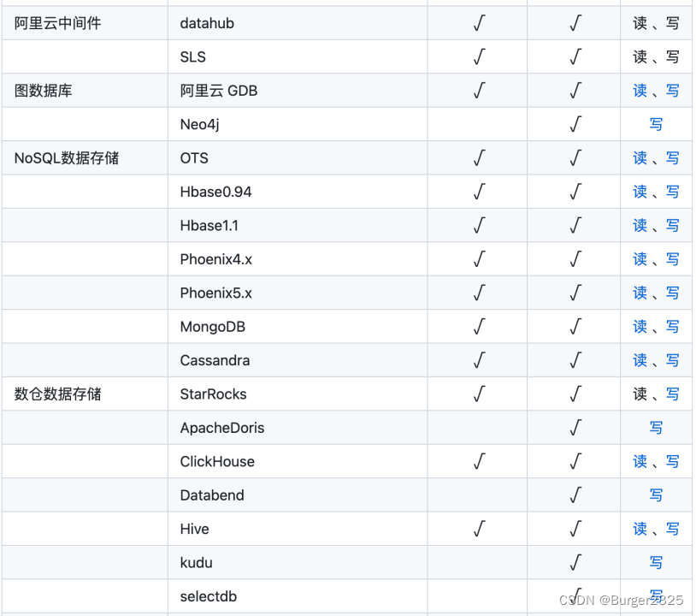Select the OTS name cell
This screenshot has height=616, width=696.
click(298, 158)
